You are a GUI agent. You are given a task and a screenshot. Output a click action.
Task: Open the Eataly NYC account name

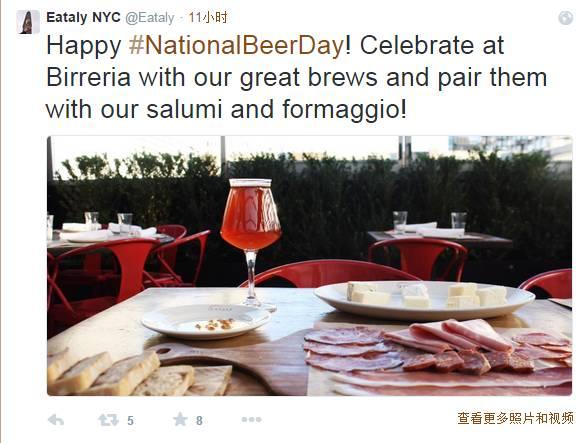click(x=83, y=18)
